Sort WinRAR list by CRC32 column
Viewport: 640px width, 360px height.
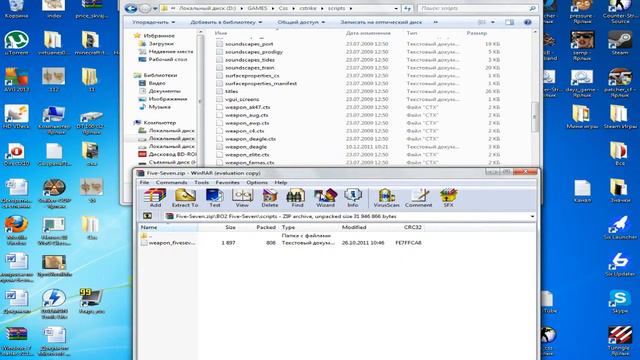(412, 227)
